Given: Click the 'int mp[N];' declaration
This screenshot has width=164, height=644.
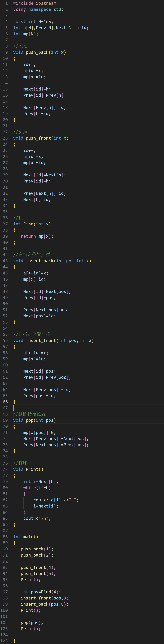Looking at the screenshot, I should (26, 34).
